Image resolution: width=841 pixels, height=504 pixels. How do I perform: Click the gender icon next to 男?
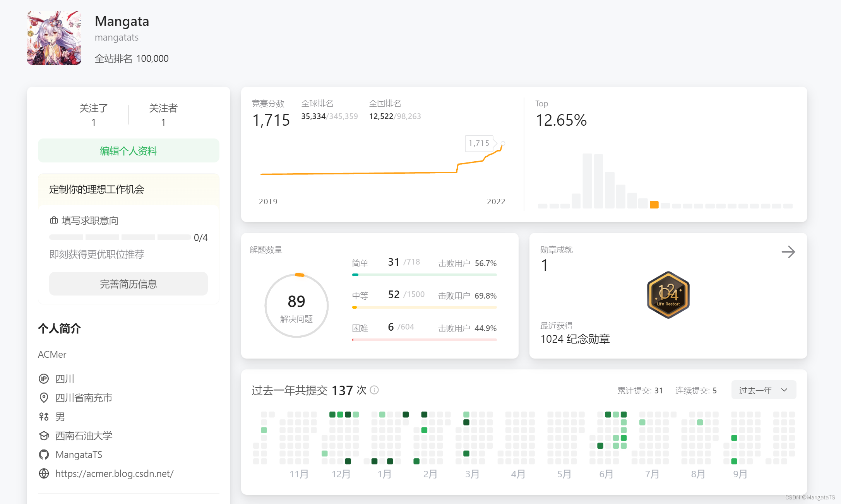tap(44, 417)
